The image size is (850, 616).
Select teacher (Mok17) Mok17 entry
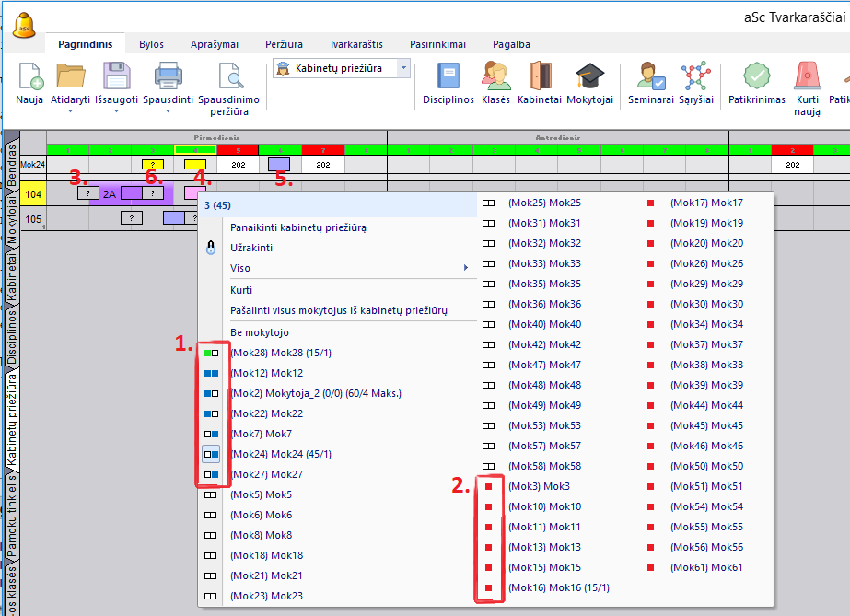(x=705, y=203)
